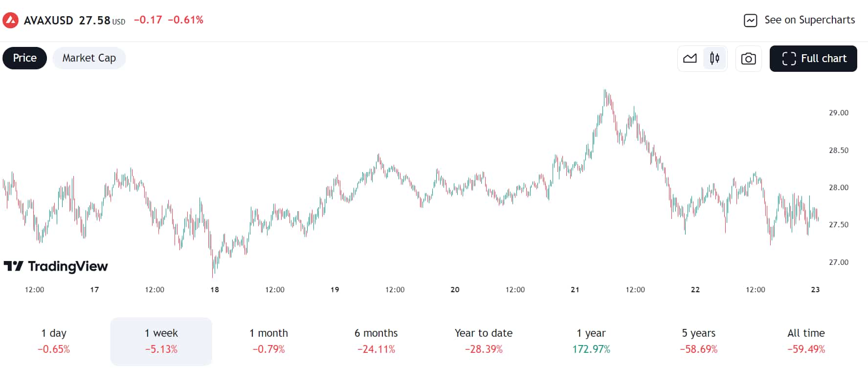Open the Full chart view
Viewport: 868px width, 368px height.
813,59
